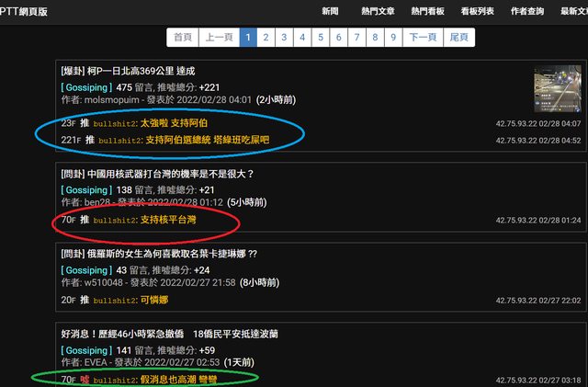Open post 柯P一日北高369公里 達成

[x=128, y=71]
